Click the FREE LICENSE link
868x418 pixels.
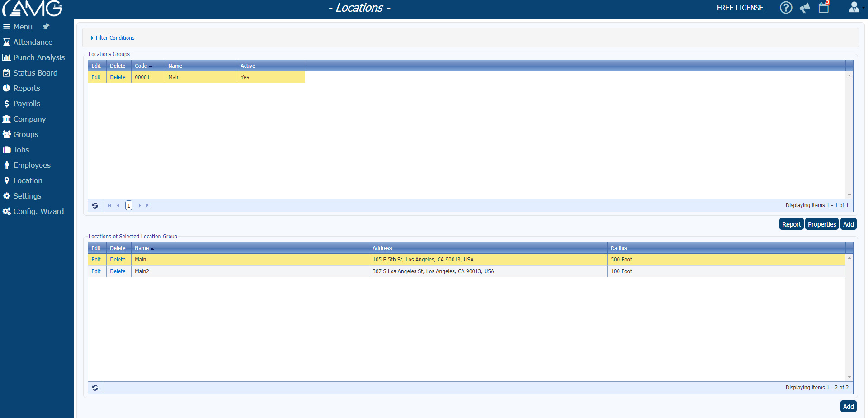(x=740, y=8)
